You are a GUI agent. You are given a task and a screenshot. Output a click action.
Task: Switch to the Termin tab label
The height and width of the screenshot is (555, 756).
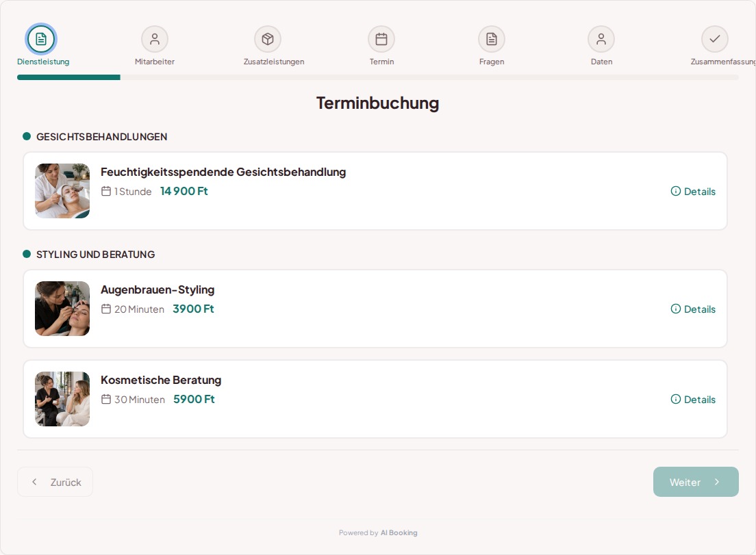point(382,62)
